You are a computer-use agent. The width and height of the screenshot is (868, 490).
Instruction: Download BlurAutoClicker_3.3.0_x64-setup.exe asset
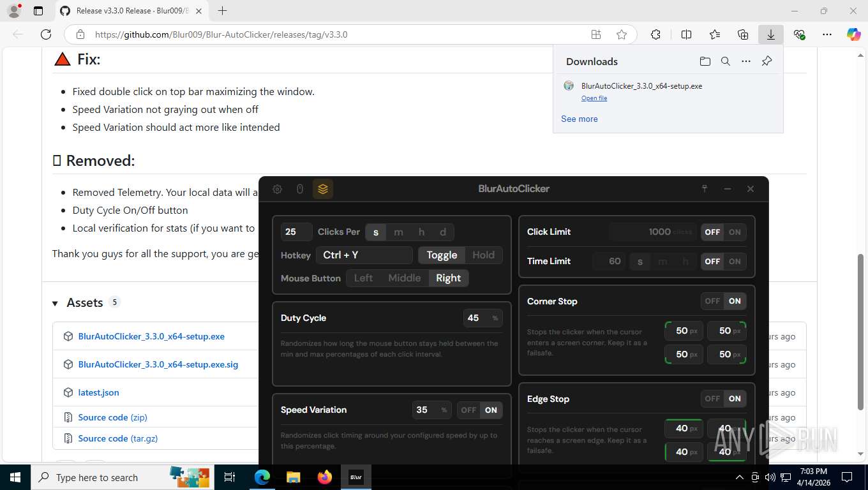coord(151,336)
